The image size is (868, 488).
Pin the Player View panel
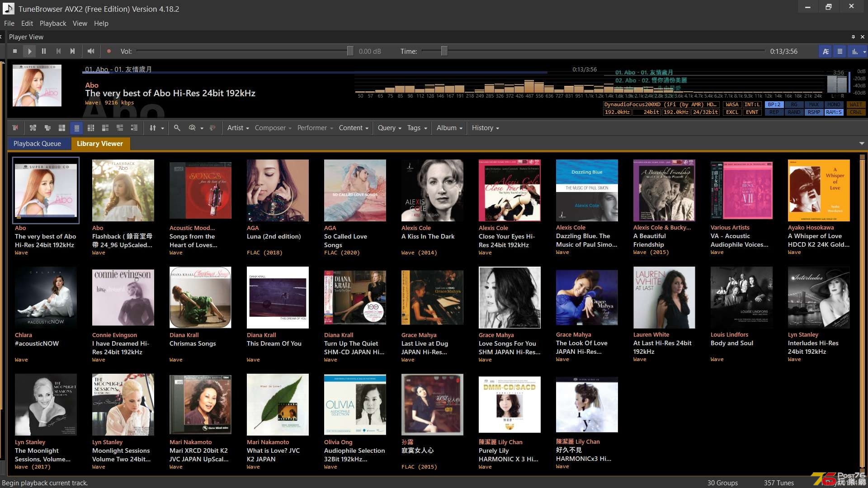pos(853,37)
